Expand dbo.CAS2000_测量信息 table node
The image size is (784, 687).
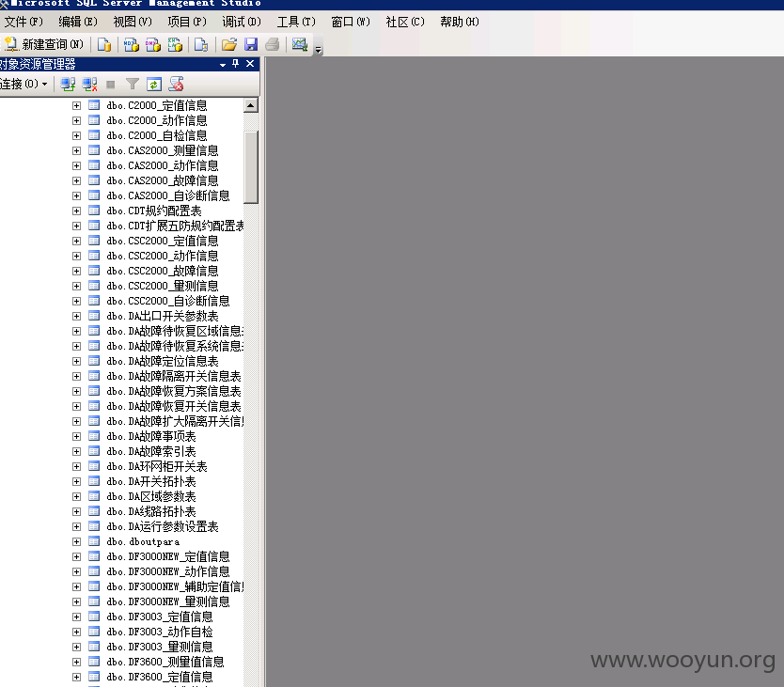[76, 150]
